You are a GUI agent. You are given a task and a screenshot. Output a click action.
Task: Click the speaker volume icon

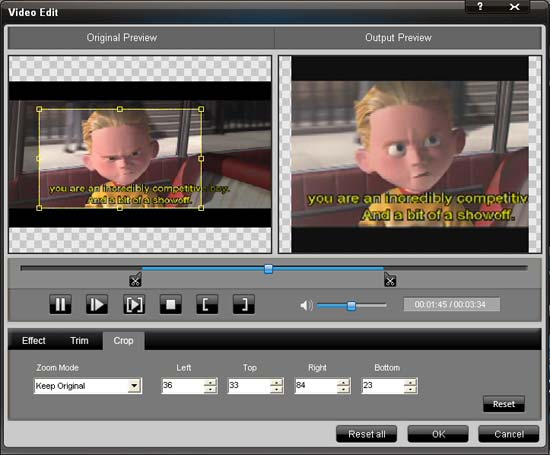coord(306,305)
